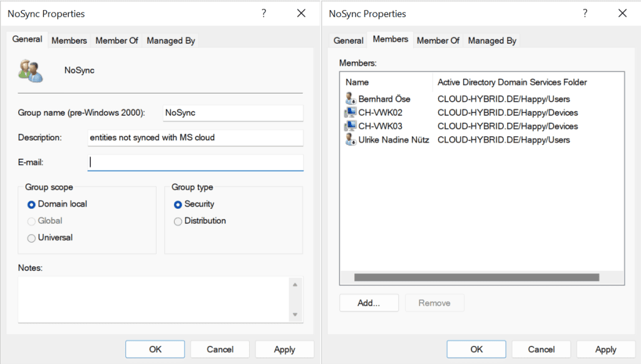Open the Member Of tab in left dialog

coord(116,41)
